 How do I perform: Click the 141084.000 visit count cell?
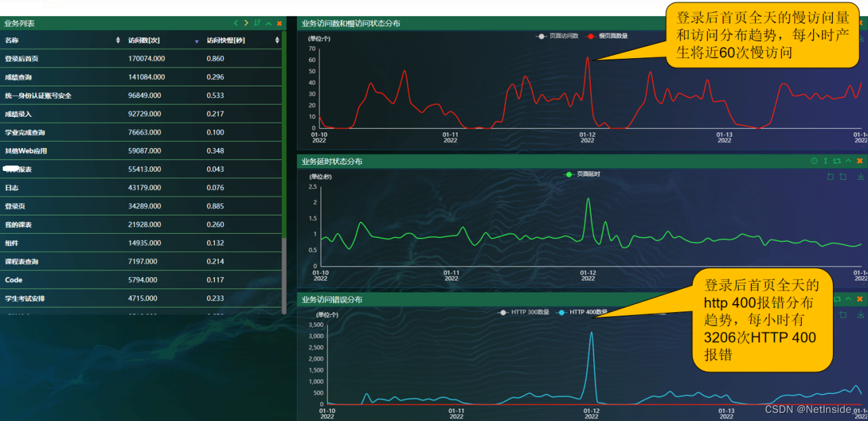click(x=147, y=77)
